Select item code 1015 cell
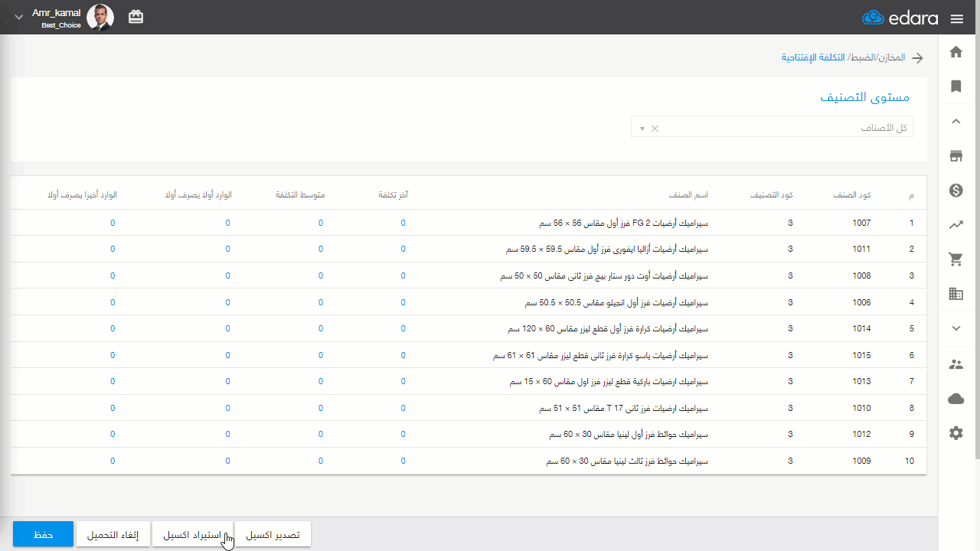The image size is (980, 551). [861, 355]
